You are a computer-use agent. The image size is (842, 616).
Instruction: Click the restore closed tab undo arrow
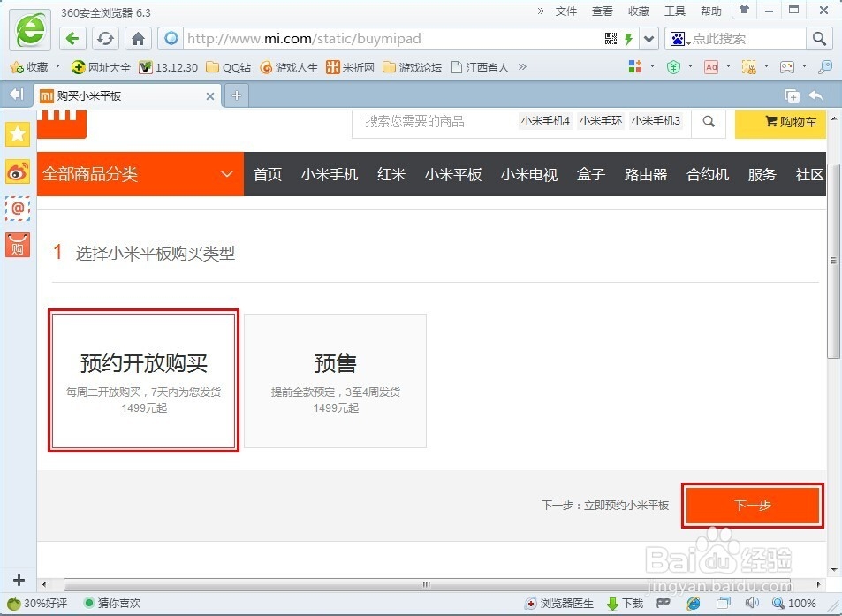tap(815, 95)
